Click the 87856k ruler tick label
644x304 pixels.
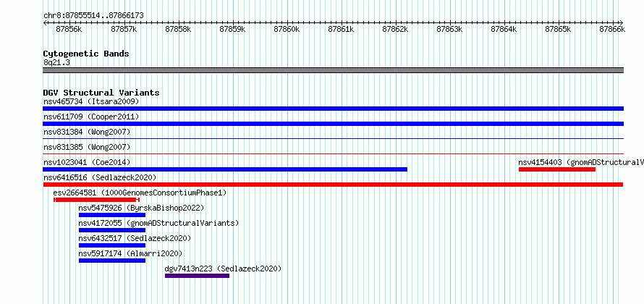point(69,29)
